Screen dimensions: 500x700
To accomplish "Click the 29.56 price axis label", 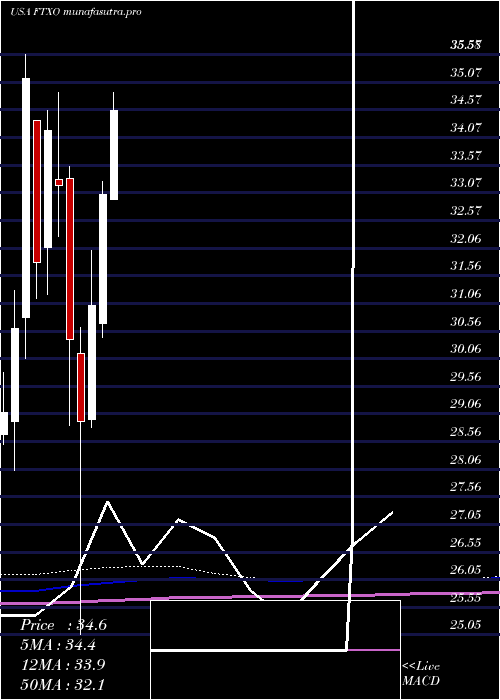I will tap(466, 377).
